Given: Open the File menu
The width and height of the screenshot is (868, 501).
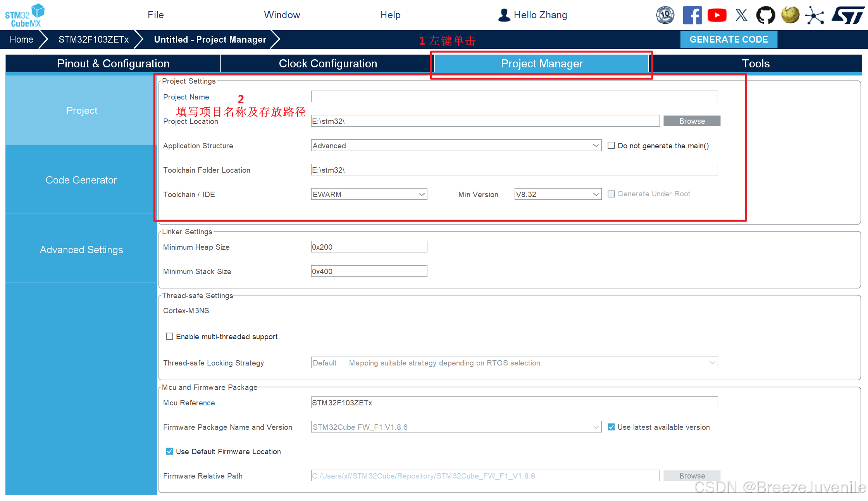Looking at the screenshot, I should (x=156, y=15).
